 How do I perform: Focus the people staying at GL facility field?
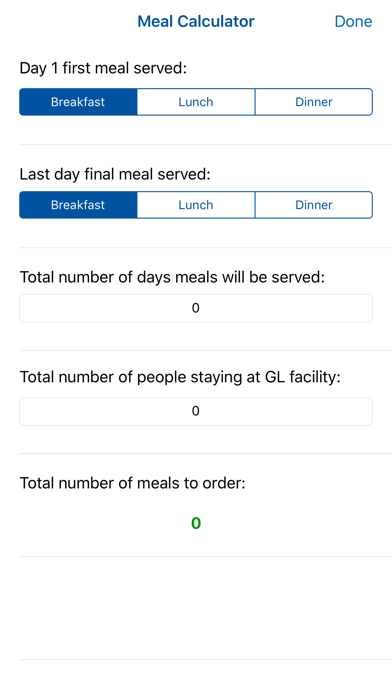[x=196, y=411]
